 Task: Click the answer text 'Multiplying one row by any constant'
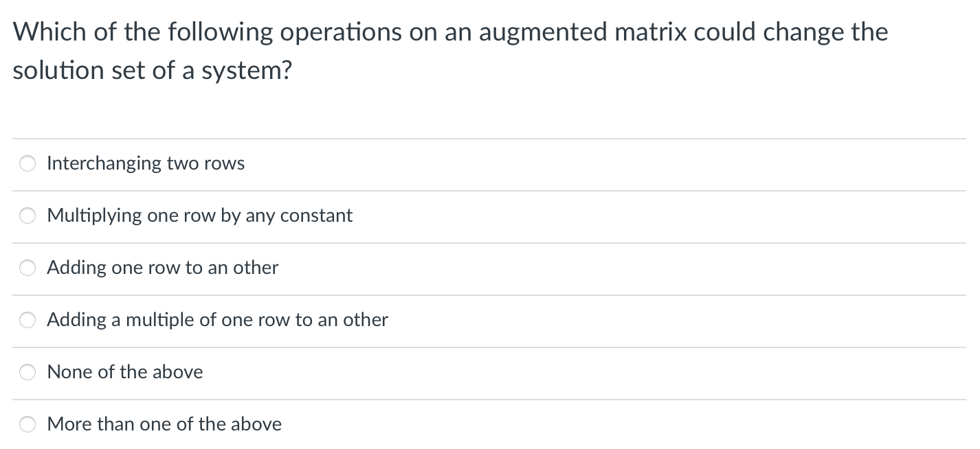click(x=199, y=216)
